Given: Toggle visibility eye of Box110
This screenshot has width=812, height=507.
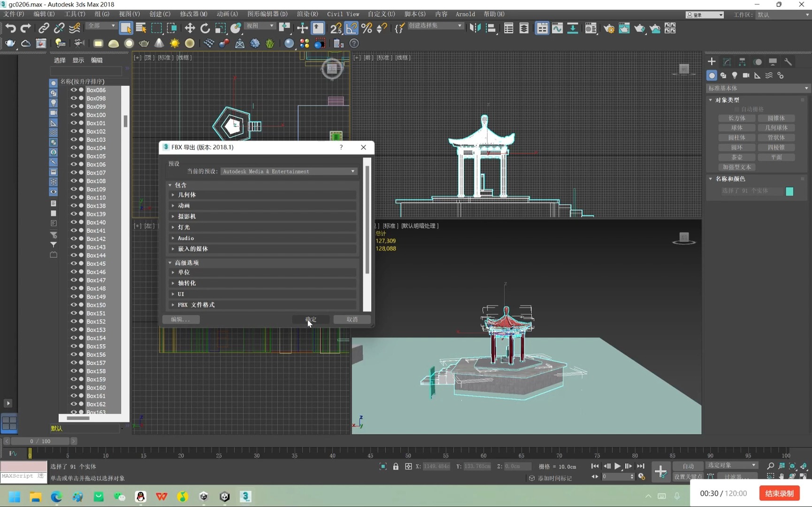Looking at the screenshot, I should tap(74, 197).
